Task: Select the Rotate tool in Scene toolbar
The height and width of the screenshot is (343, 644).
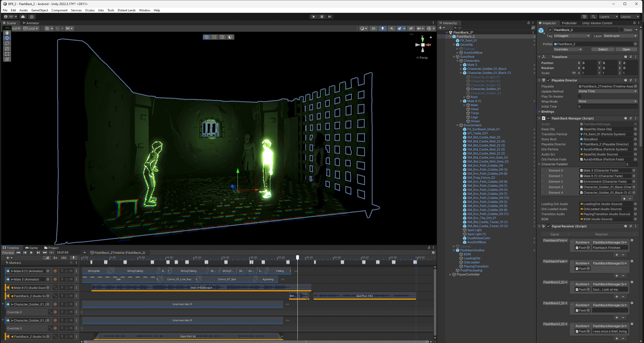Action: [7, 43]
